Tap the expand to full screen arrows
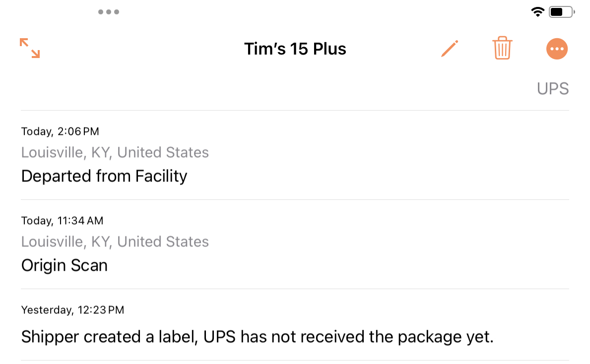Screen dimensions: 590x364 pyautogui.click(x=30, y=49)
